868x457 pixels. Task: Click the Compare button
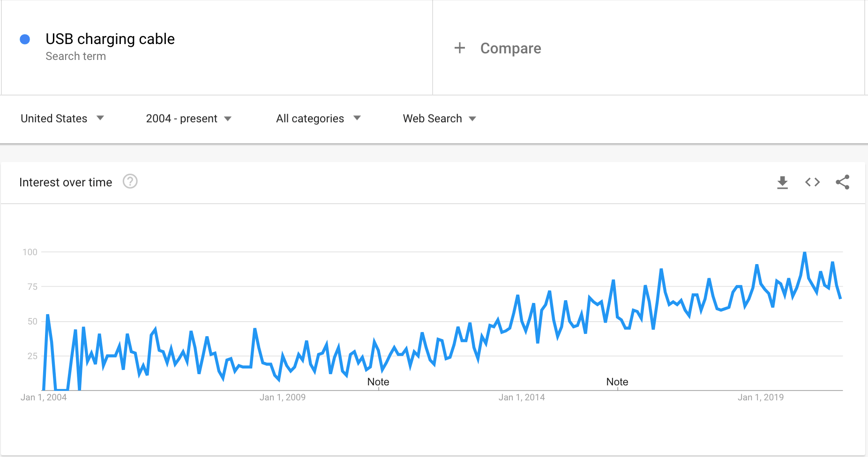click(510, 48)
